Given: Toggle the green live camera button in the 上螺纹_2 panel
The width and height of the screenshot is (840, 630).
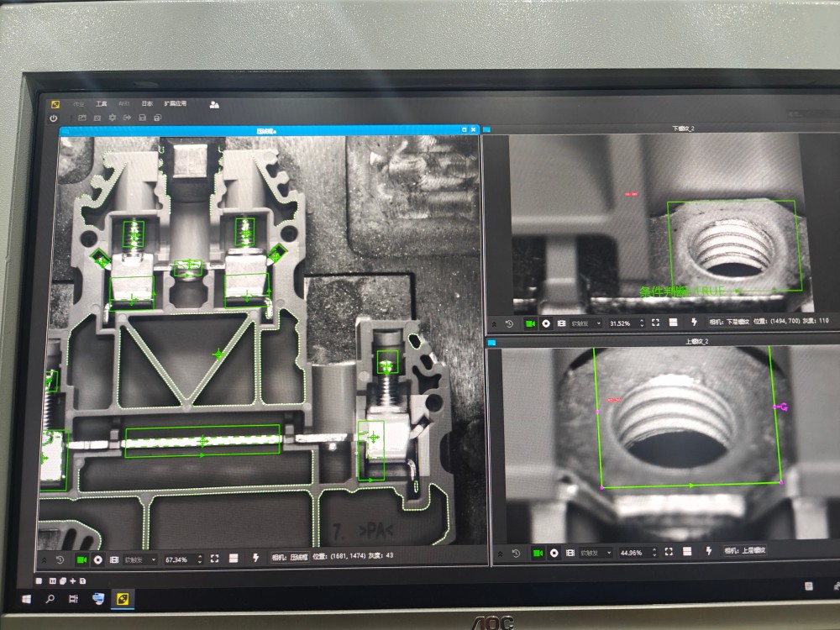Looking at the screenshot, I should coord(538,553).
